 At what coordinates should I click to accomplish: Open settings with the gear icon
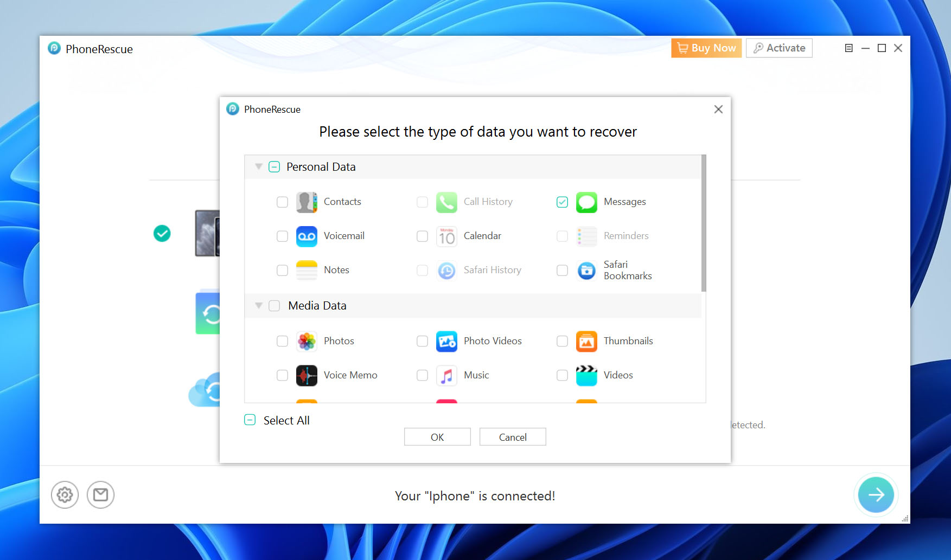[x=65, y=495]
